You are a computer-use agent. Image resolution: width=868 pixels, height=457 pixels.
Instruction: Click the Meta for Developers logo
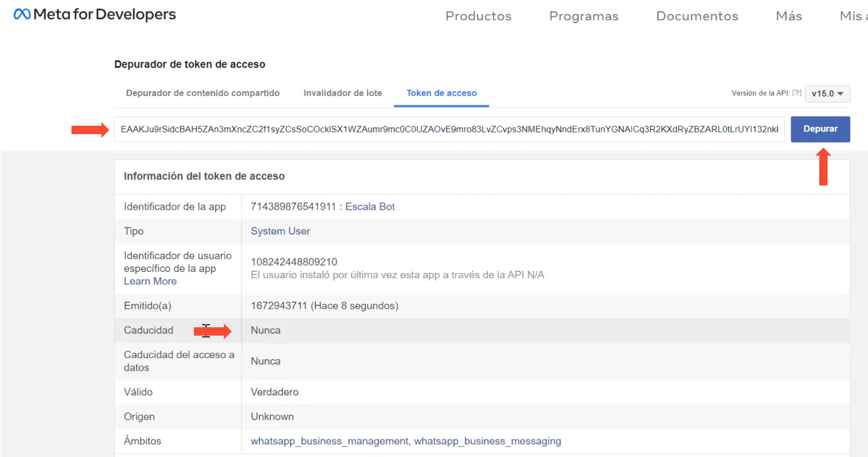tap(95, 14)
